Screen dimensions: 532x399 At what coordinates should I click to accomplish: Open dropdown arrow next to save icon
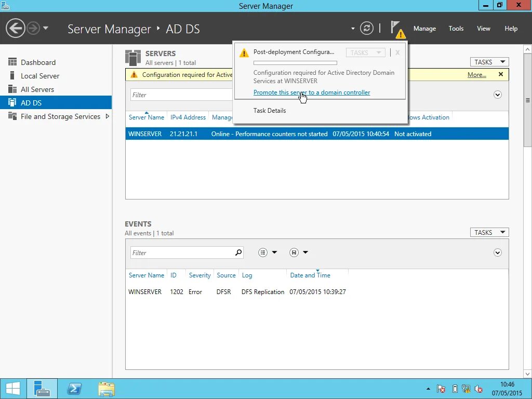click(x=305, y=252)
